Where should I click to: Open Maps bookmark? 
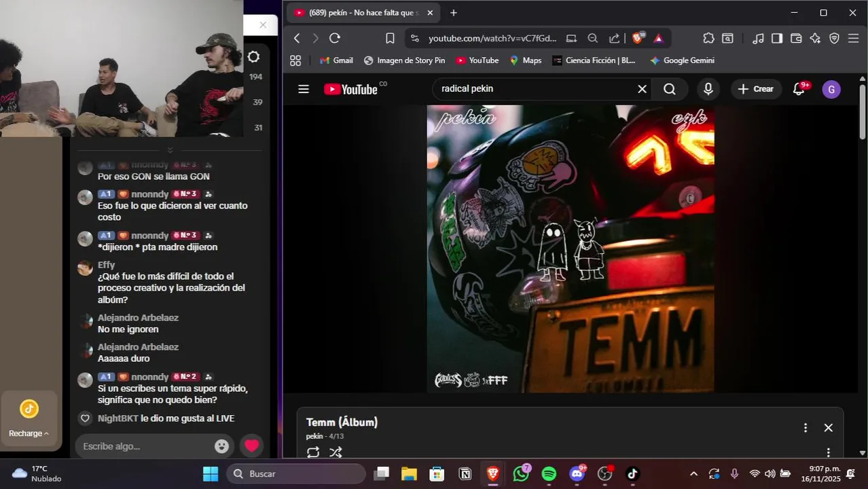point(526,60)
